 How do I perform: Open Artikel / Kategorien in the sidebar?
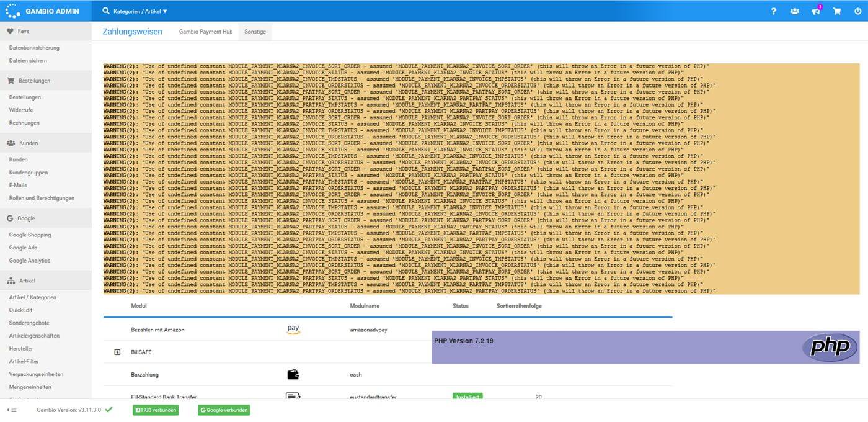(32, 297)
